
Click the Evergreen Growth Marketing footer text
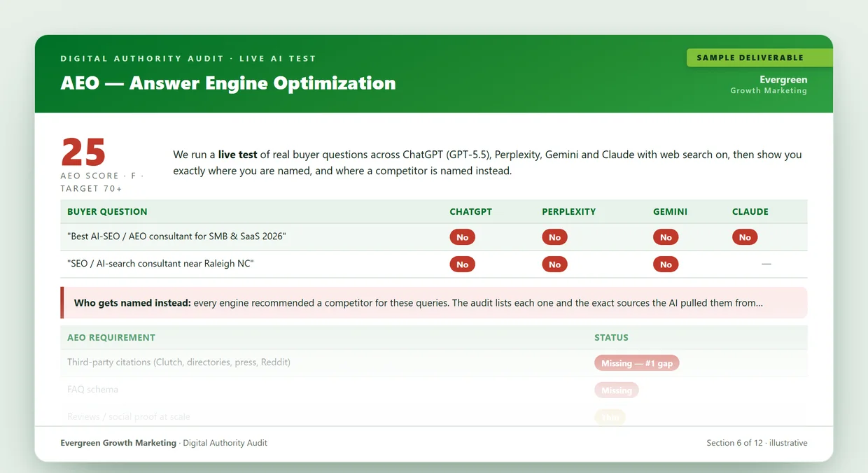pyautogui.click(x=118, y=443)
